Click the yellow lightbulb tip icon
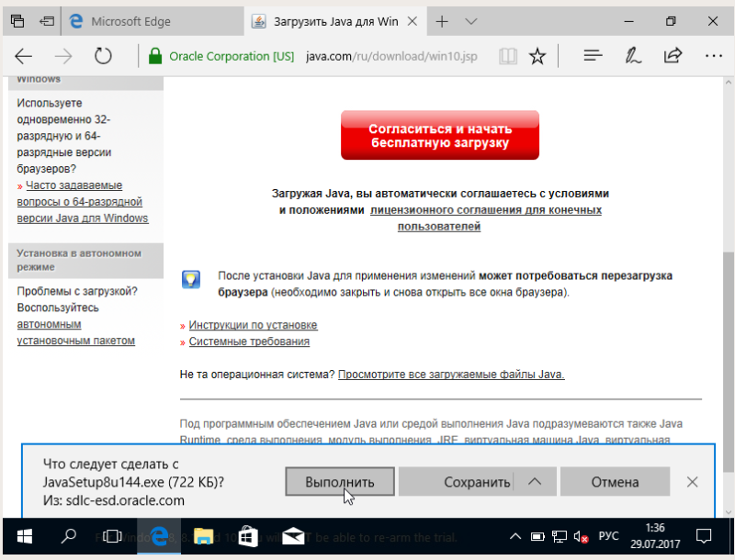This screenshot has width=735, height=560. tap(191, 279)
